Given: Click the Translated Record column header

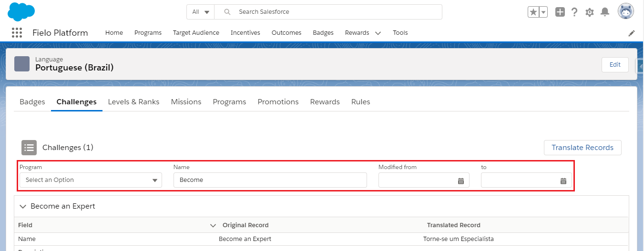Looking at the screenshot, I should coord(454,225).
